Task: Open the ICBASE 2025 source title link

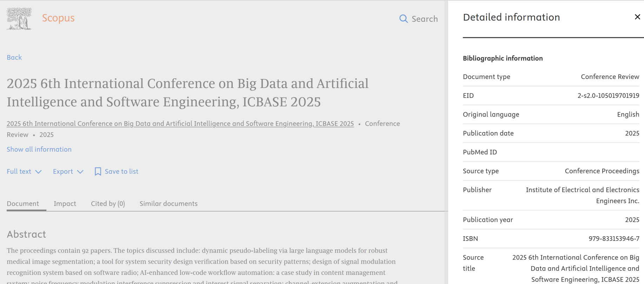Action: point(180,124)
